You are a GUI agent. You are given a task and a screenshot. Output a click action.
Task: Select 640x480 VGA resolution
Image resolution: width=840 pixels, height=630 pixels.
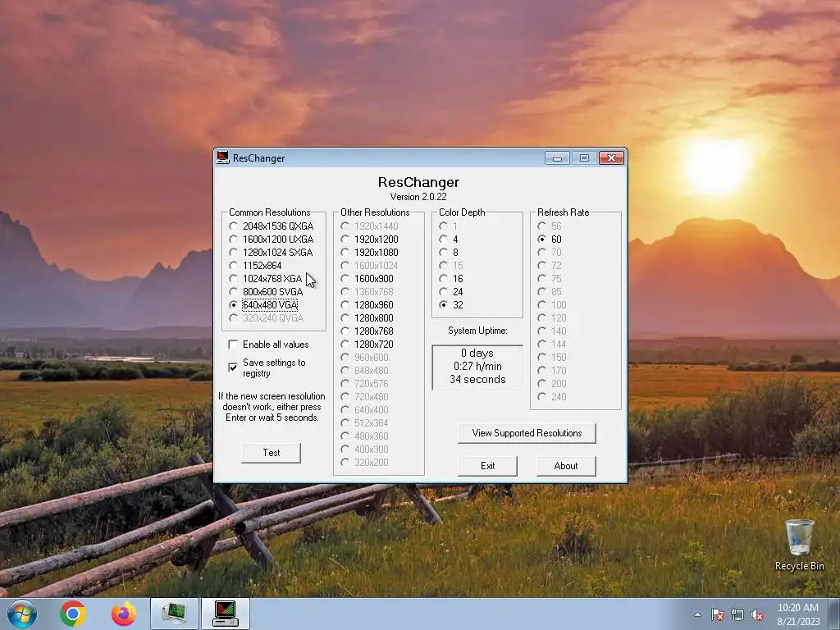click(x=263, y=305)
